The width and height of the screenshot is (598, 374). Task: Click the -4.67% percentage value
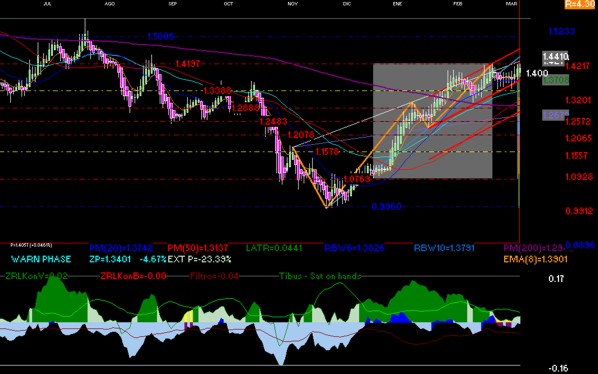(153, 259)
